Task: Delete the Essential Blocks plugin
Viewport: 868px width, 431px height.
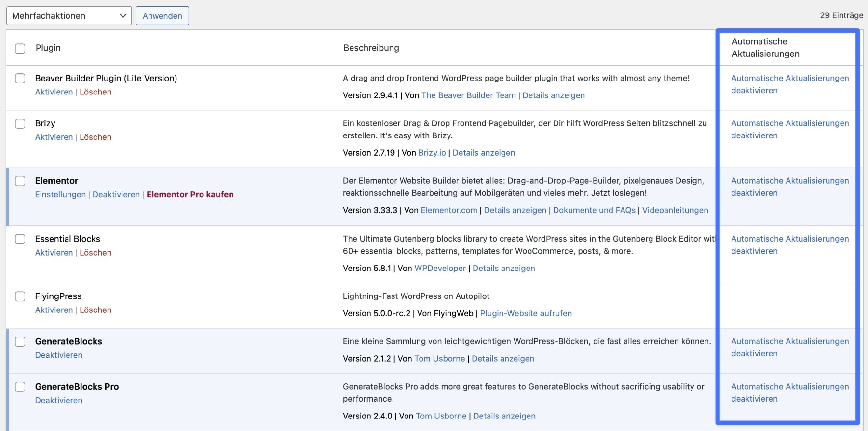Action: (x=95, y=253)
